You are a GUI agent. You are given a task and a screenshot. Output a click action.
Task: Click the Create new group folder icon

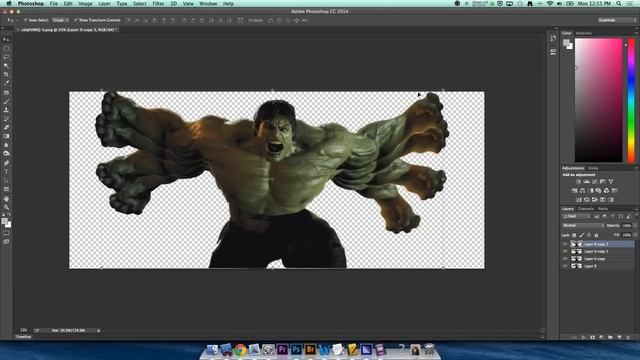[610, 337]
